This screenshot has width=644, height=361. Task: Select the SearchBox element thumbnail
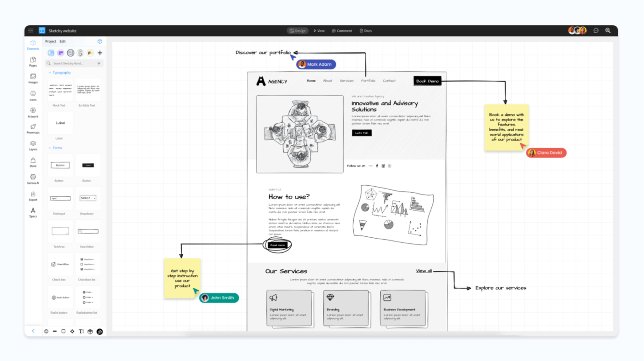coord(88,231)
